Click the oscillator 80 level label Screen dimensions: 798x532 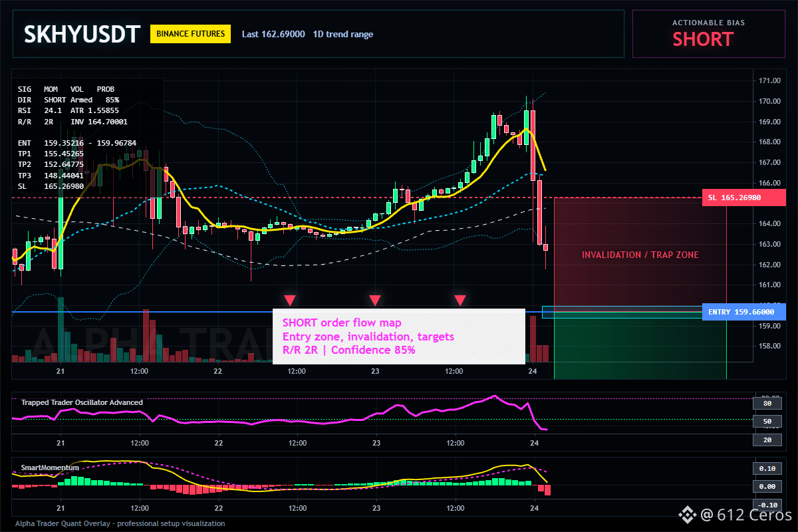767,403
